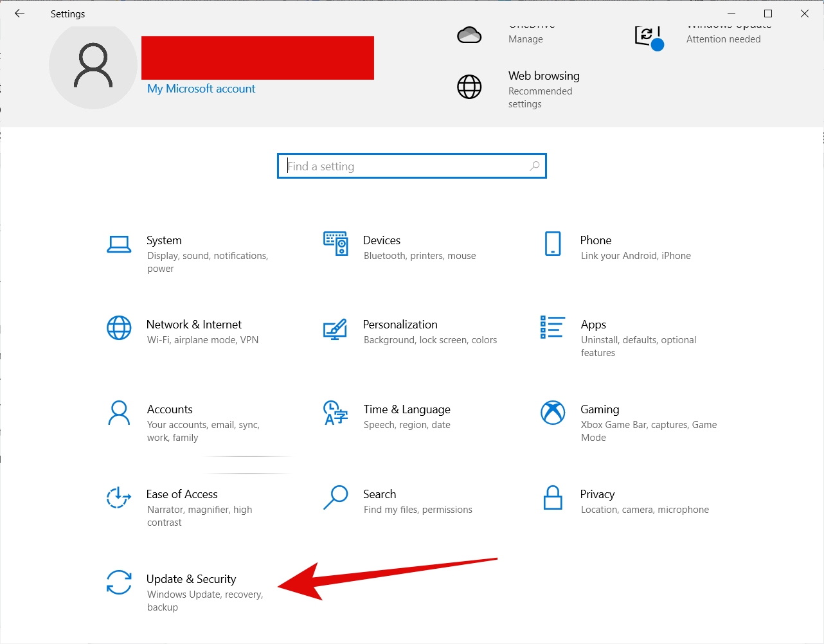Open the Devices keyboard and speaker icon
This screenshot has width=824, height=644.
click(x=336, y=244)
